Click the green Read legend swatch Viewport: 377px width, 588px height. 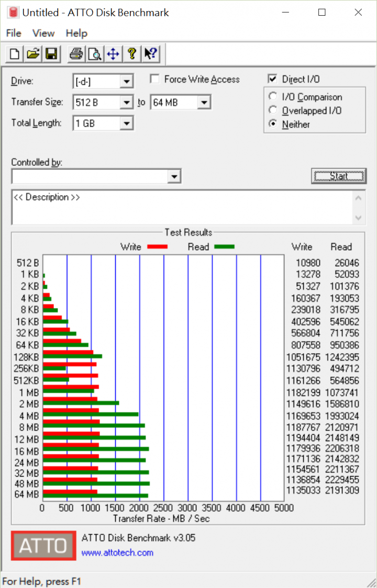pyautogui.click(x=224, y=247)
